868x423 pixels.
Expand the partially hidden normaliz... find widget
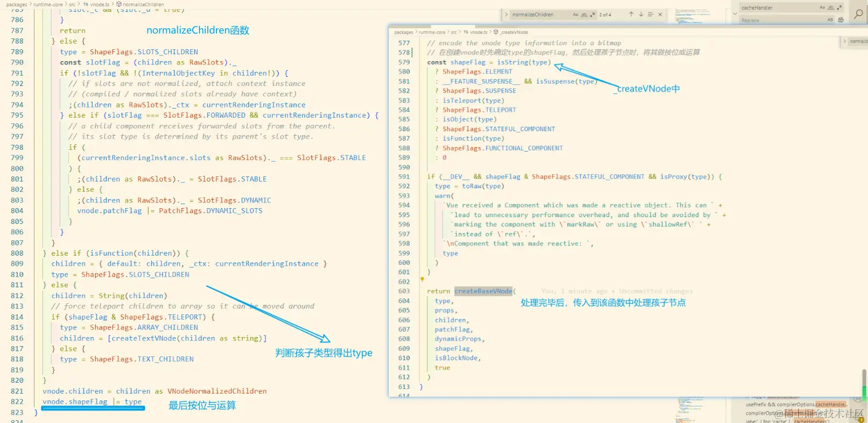coord(845,41)
